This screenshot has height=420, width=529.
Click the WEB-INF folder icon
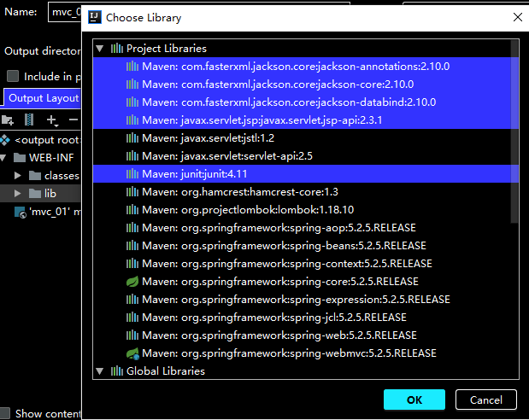20,157
